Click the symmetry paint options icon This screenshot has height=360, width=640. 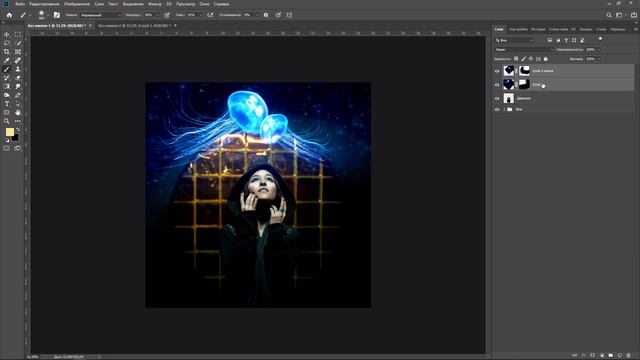pyautogui.click(x=289, y=15)
